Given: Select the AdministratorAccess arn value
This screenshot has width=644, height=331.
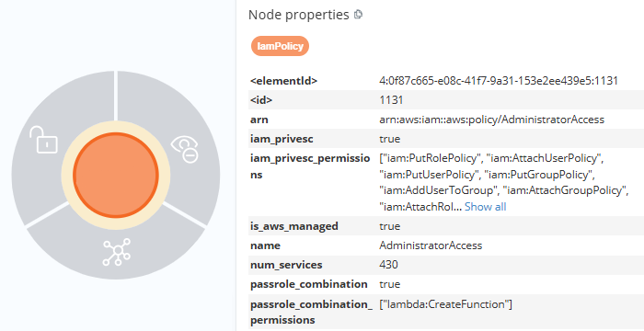Looking at the screenshot, I should point(491,120).
